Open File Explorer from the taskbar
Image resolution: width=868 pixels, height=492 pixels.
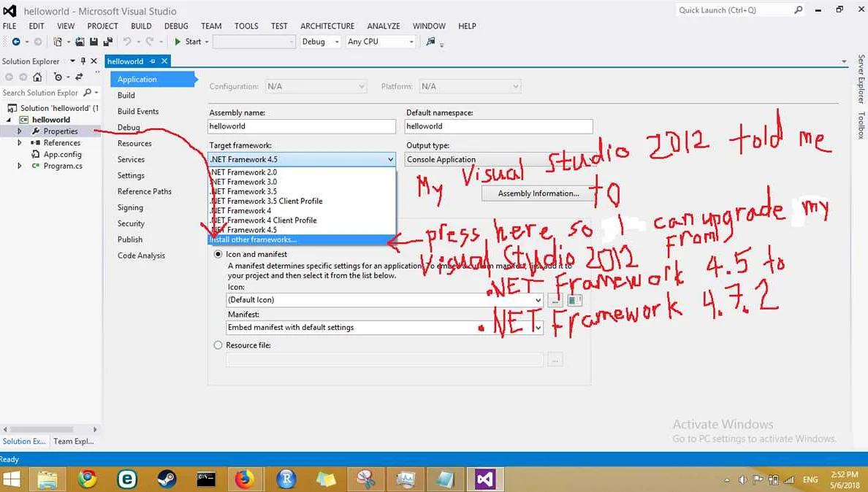coord(47,479)
